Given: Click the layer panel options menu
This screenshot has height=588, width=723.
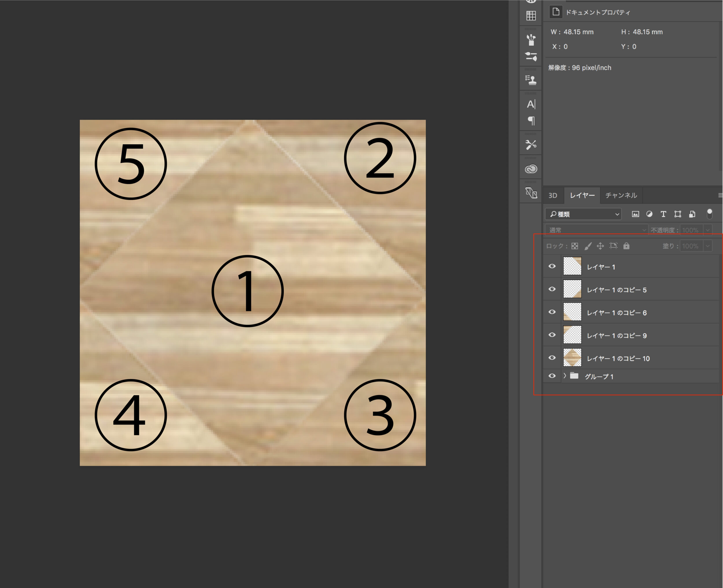Looking at the screenshot, I should pos(719,196).
